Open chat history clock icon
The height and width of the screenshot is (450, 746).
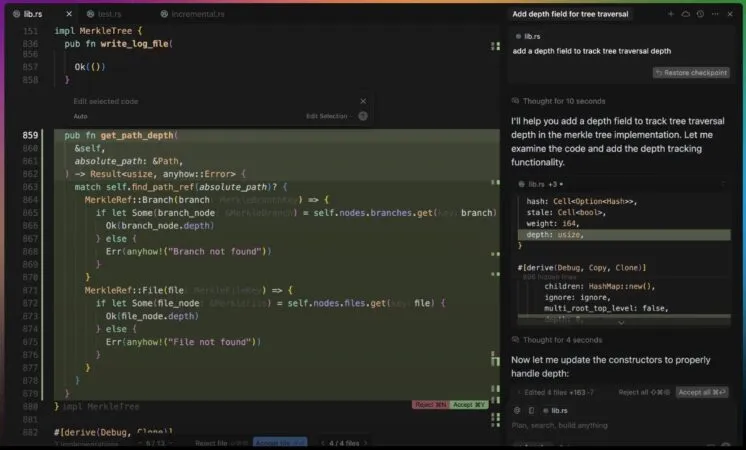[700, 14]
